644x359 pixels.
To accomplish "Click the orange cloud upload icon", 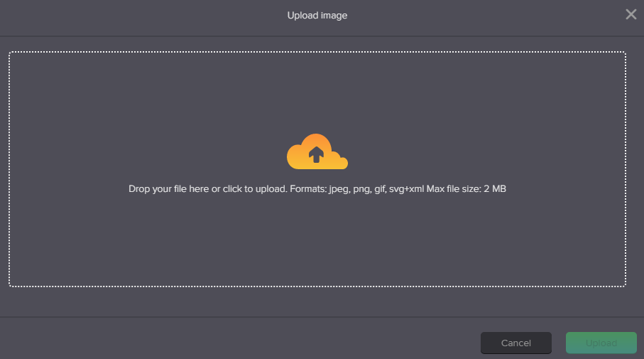I will (317, 151).
